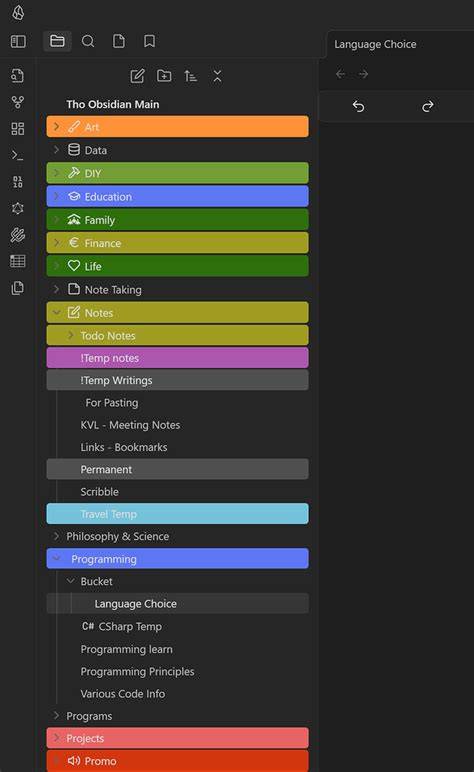The height and width of the screenshot is (772, 474).
Task: Click the New folder icon
Action: (164, 76)
